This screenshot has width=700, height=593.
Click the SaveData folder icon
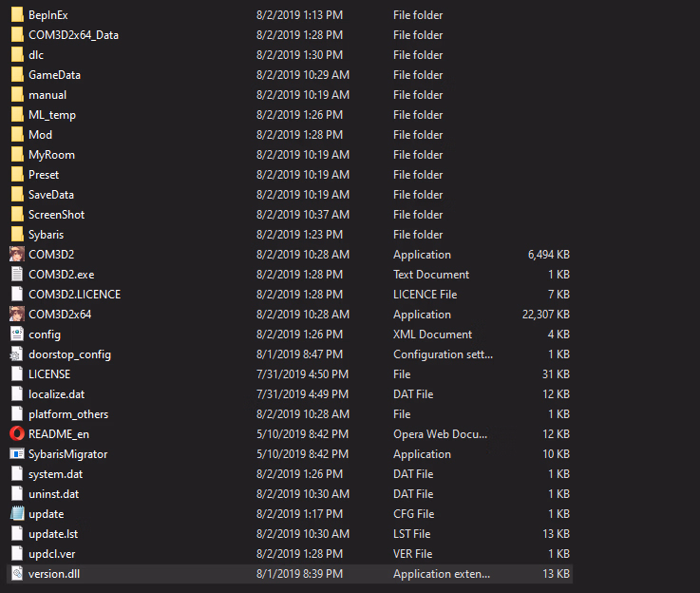click(x=17, y=194)
